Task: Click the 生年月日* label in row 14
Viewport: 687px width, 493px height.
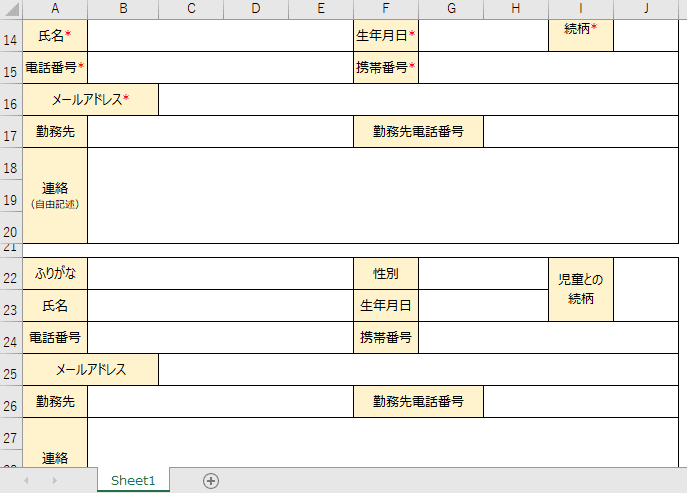Action: [x=386, y=35]
